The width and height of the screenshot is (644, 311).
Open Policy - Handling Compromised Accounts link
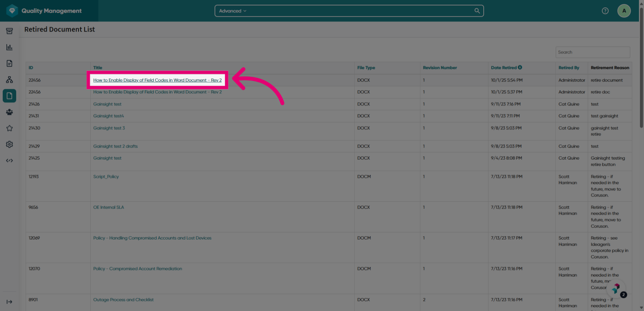pos(152,238)
